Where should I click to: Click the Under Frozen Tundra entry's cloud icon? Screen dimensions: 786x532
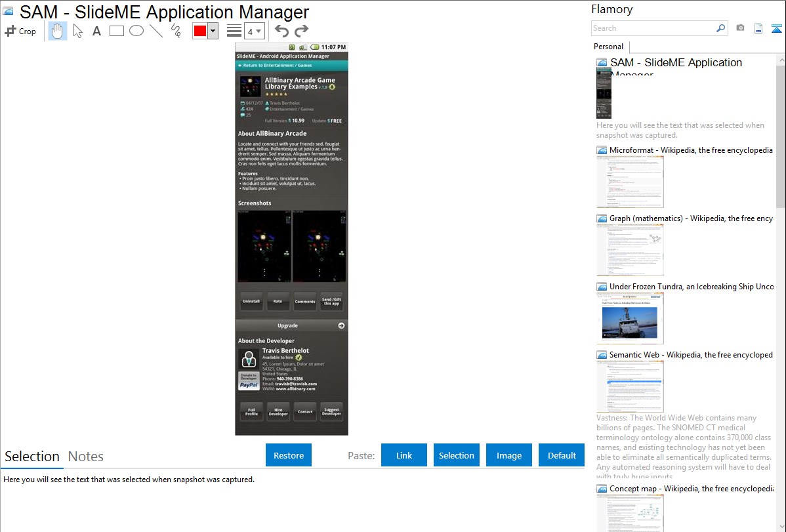602,286
